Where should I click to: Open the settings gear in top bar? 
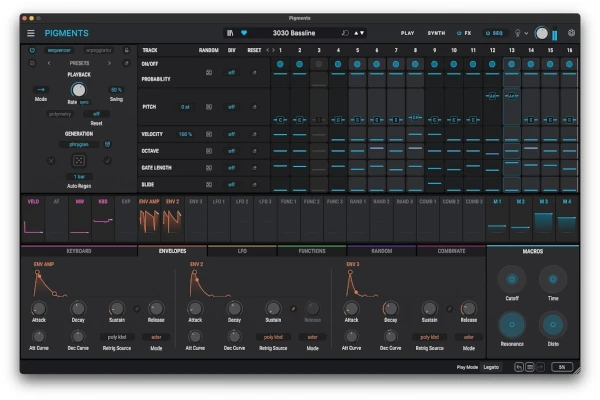point(571,33)
